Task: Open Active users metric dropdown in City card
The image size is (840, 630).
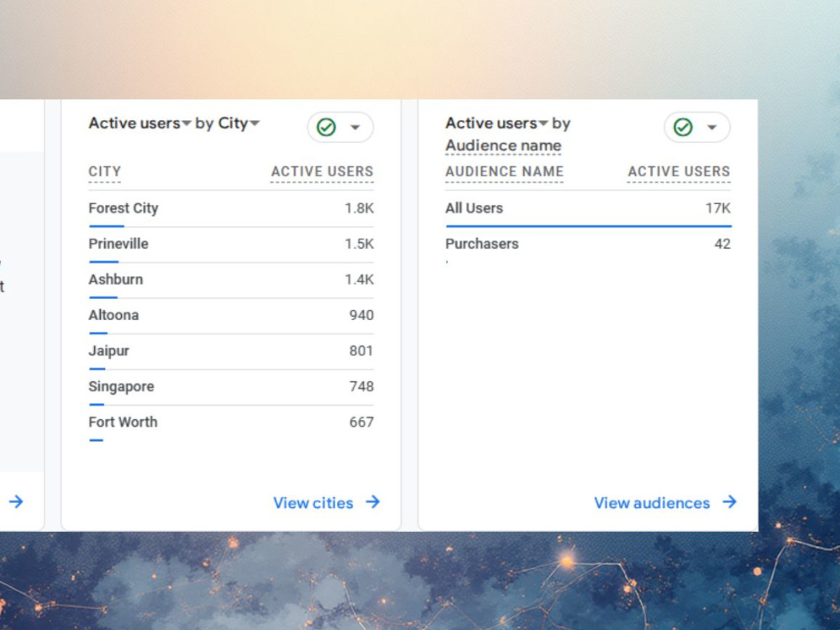Action: point(139,123)
